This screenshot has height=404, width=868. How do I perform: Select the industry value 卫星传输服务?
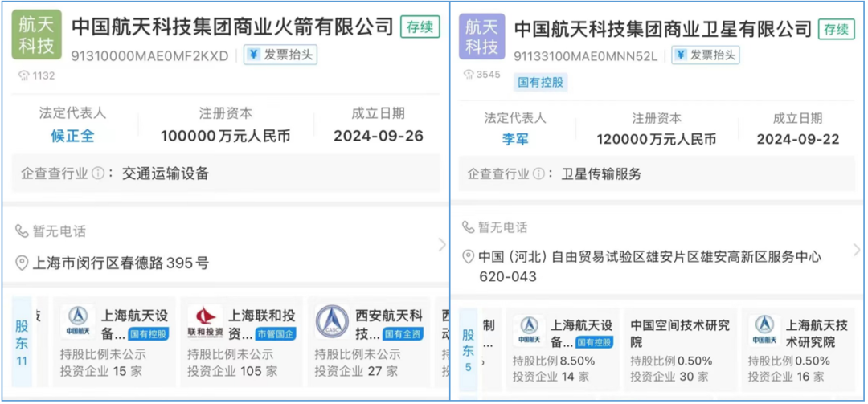601,174
